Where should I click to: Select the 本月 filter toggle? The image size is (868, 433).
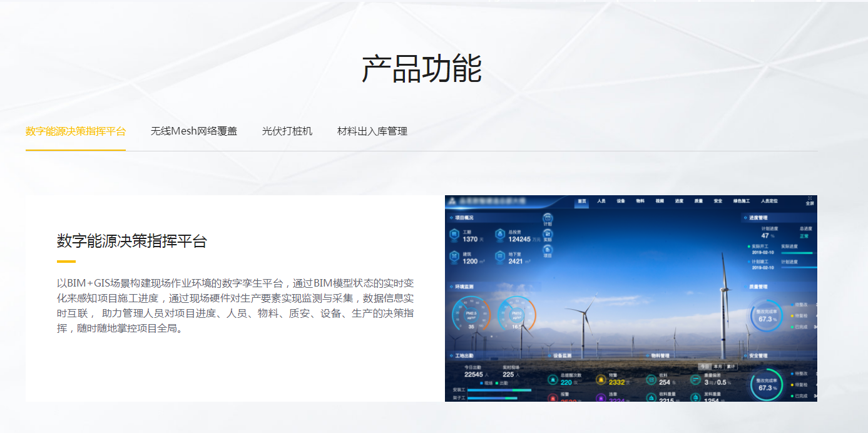coord(718,366)
